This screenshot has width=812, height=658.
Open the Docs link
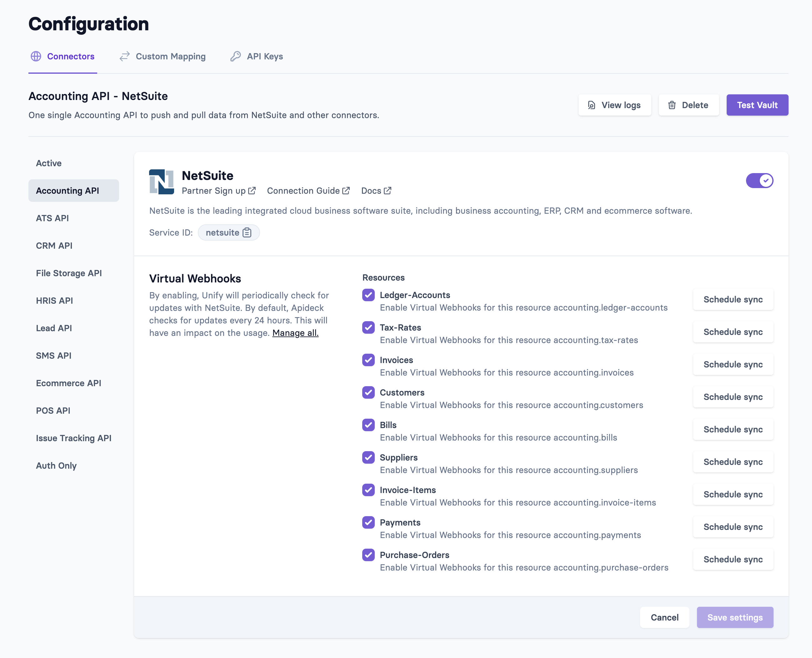[376, 191]
